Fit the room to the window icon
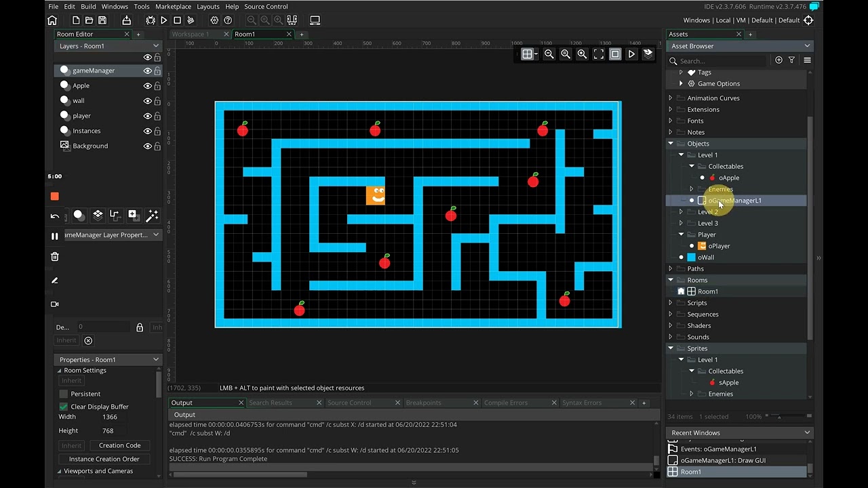868x488 pixels. [x=599, y=54]
